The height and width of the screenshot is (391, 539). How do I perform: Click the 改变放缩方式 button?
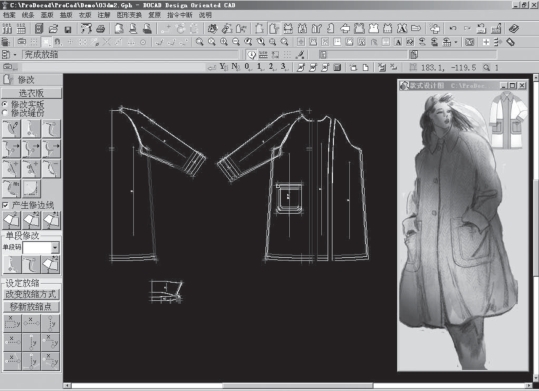click(31, 294)
